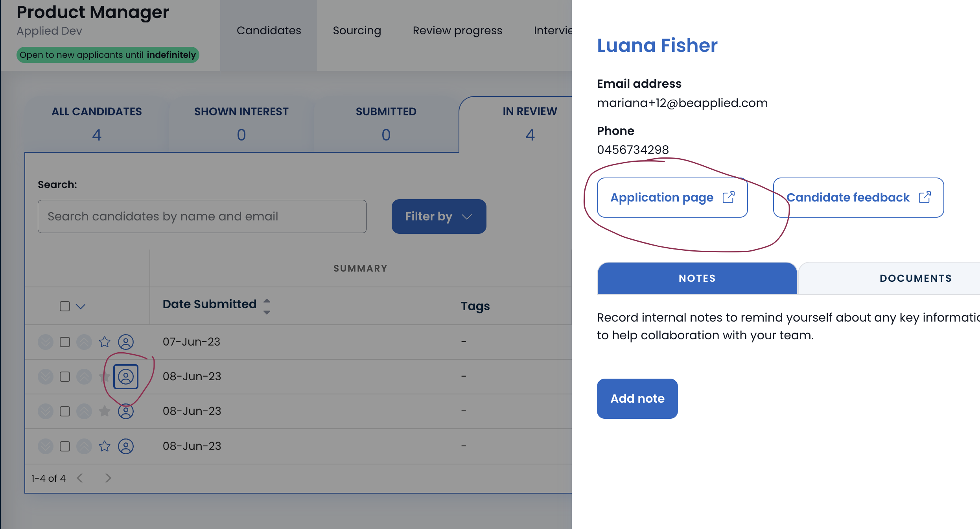Image resolution: width=980 pixels, height=529 pixels.
Task: Click the advance arrow icon in first row
Action: click(x=84, y=342)
